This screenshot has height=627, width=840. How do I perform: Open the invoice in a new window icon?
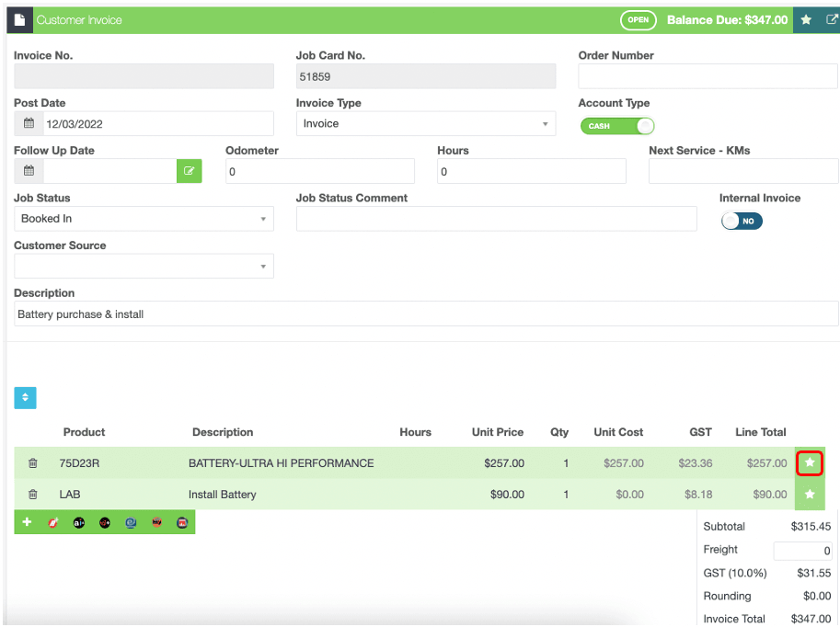tap(832, 20)
